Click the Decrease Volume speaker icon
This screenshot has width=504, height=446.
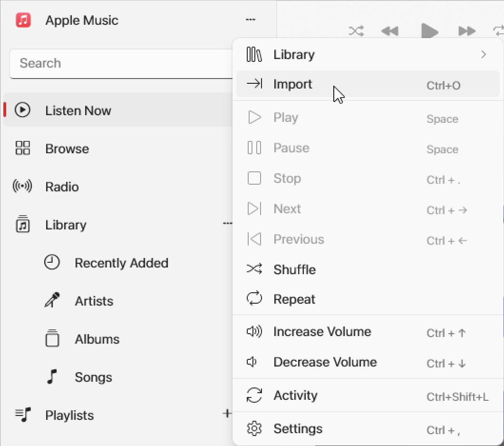click(x=252, y=362)
